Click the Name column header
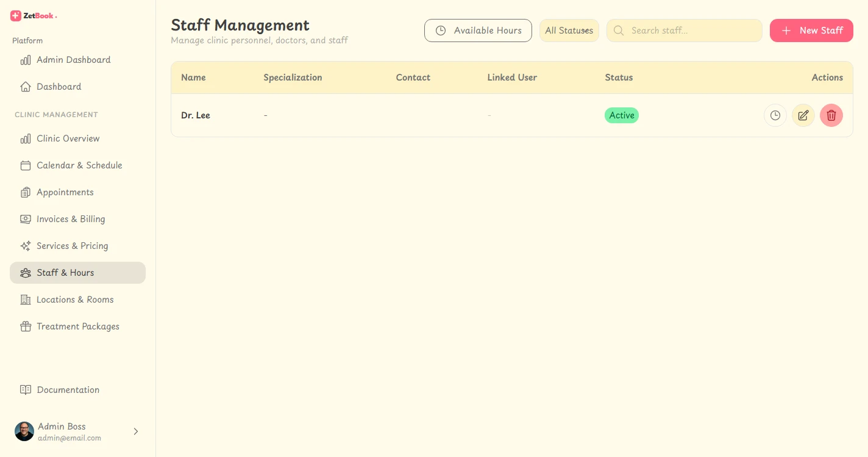The height and width of the screenshot is (457, 868). (193, 77)
